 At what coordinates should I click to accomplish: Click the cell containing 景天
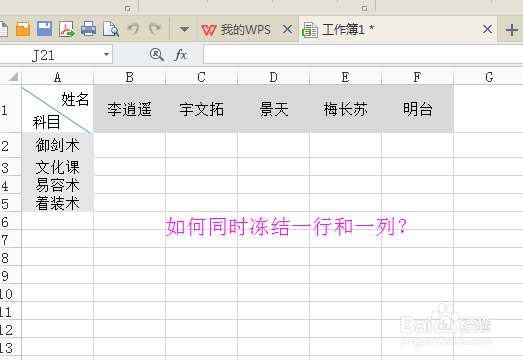[x=274, y=109]
